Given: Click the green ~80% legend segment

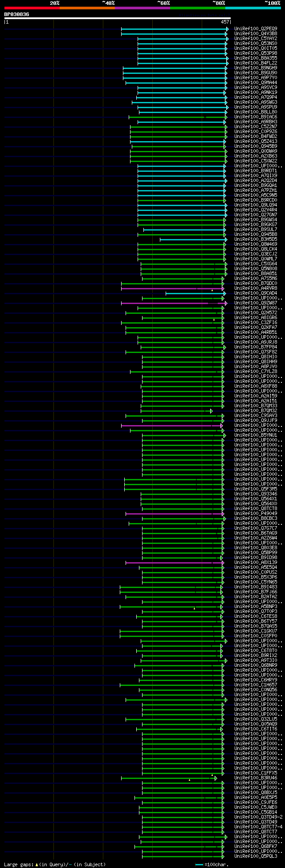Looking at the screenshot, I should tap(198, 8).
